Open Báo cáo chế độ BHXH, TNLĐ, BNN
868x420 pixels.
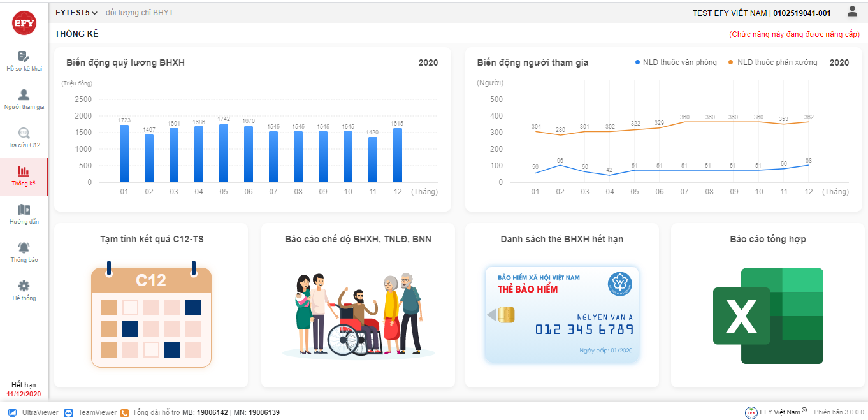click(x=358, y=305)
